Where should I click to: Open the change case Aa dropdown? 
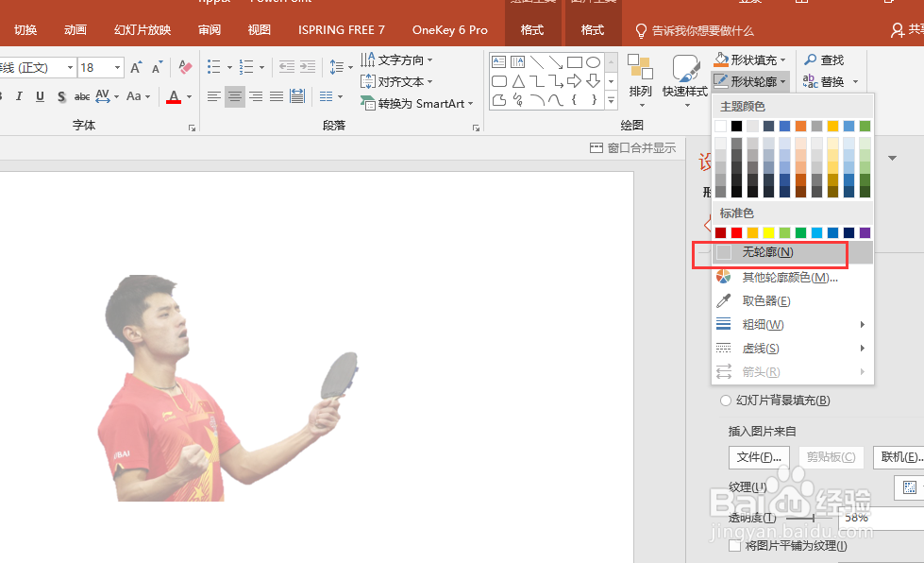(x=139, y=96)
